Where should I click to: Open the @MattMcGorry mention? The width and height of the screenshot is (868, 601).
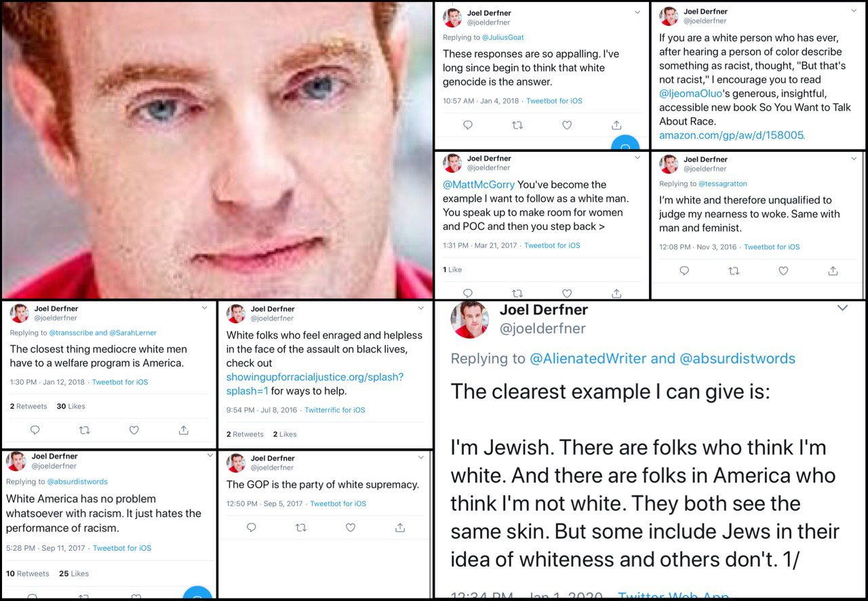[479, 184]
